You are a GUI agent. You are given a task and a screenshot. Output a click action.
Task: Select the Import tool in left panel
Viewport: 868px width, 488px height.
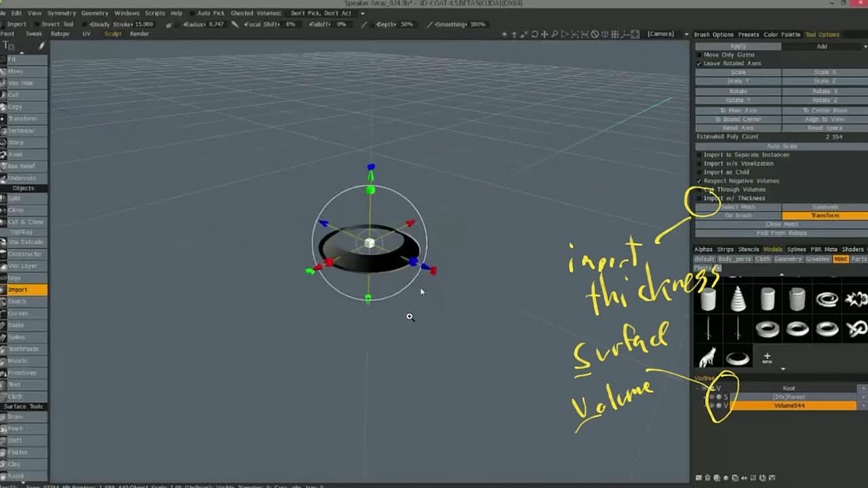click(24, 289)
